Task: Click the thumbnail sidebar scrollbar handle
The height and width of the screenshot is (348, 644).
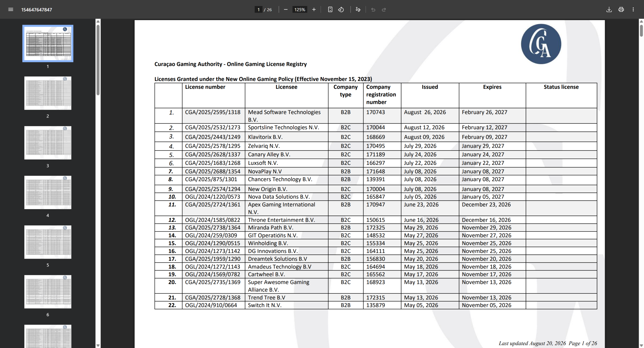Action: pyautogui.click(x=98, y=60)
